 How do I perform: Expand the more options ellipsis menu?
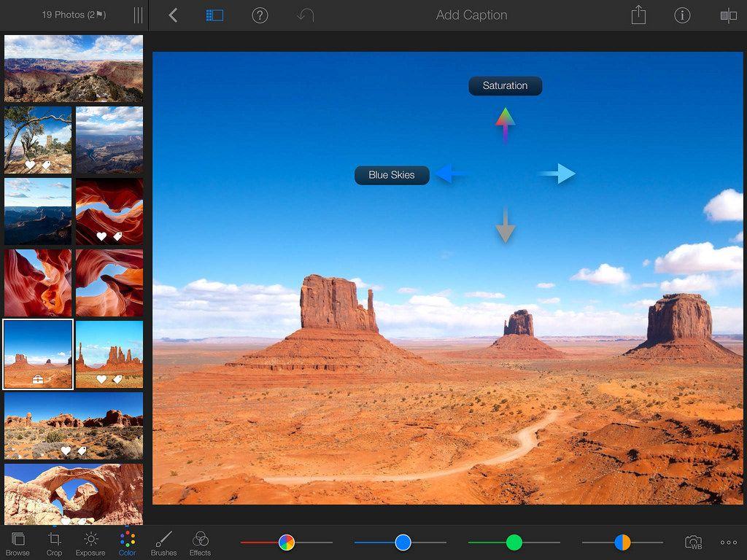pyautogui.click(x=729, y=542)
